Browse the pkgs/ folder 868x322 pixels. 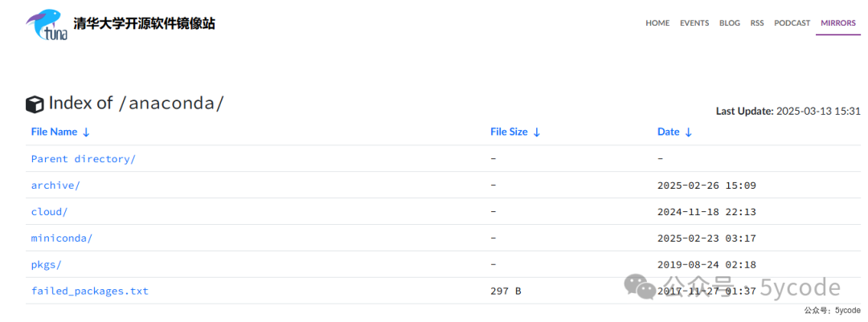46,265
